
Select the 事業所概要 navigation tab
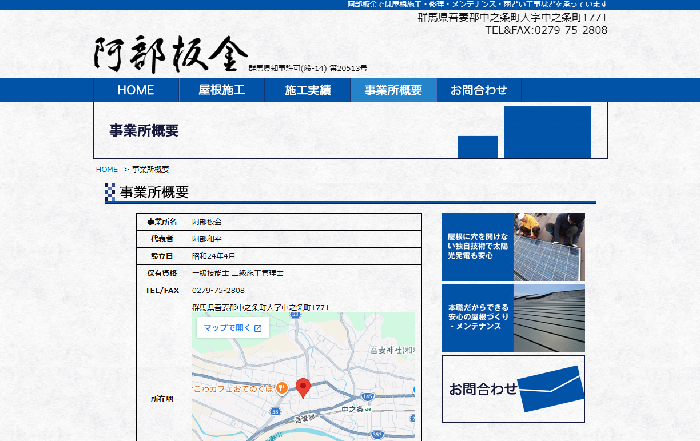[x=393, y=90]
